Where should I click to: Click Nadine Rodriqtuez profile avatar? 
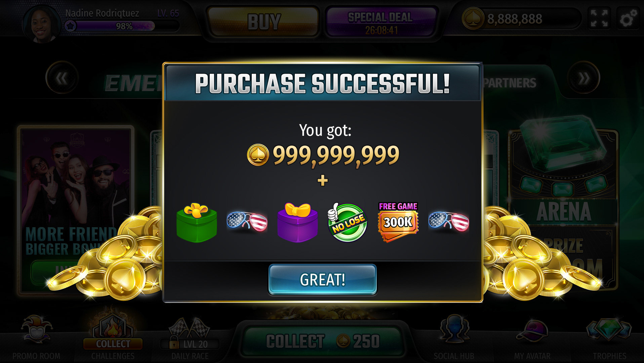coord(42,24)
